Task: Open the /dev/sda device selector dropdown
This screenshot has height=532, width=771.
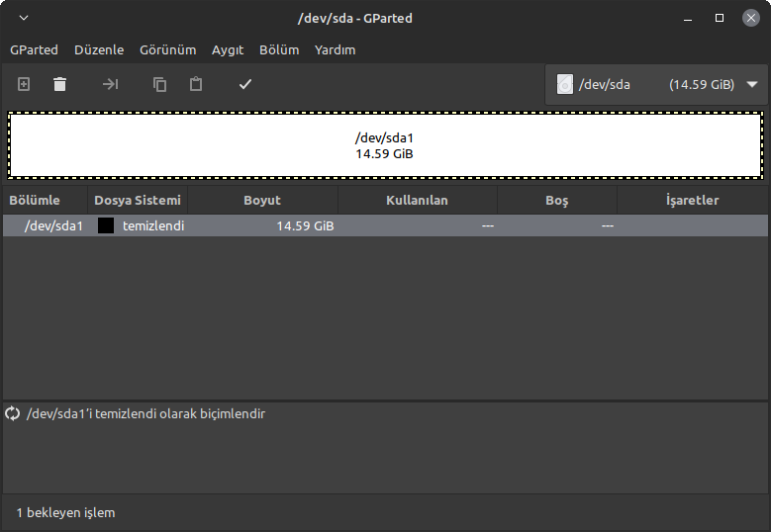Action: point(656,84)
